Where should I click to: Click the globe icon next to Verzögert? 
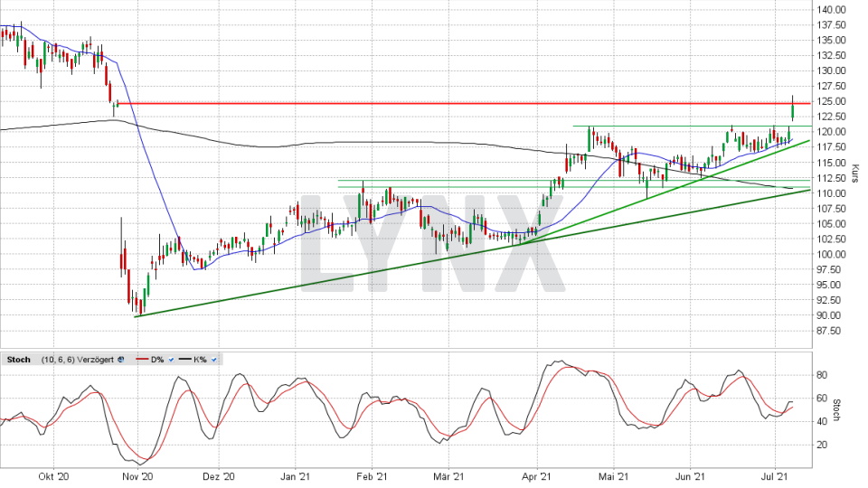pyautogui.click(x=120, y=360)
